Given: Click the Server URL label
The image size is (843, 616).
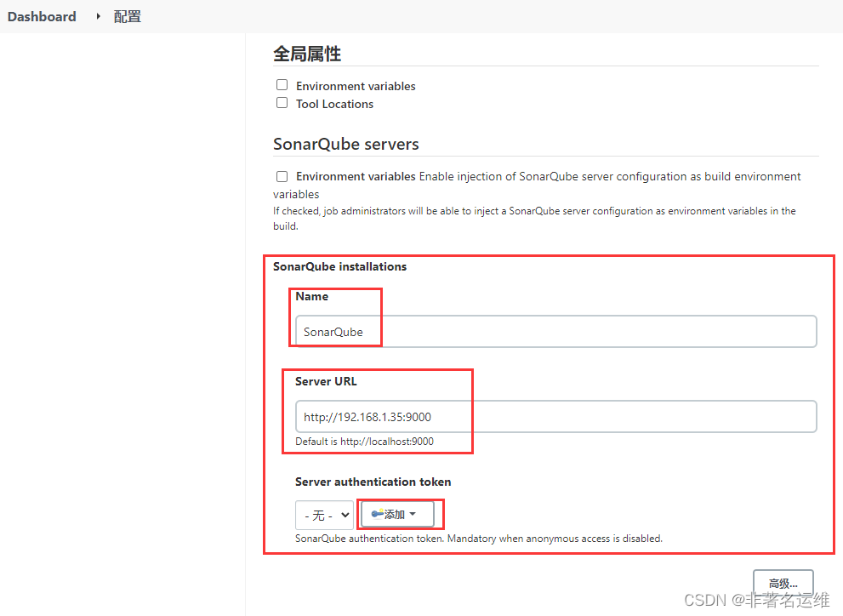Looking at the screenshot, I should [326, 381].
